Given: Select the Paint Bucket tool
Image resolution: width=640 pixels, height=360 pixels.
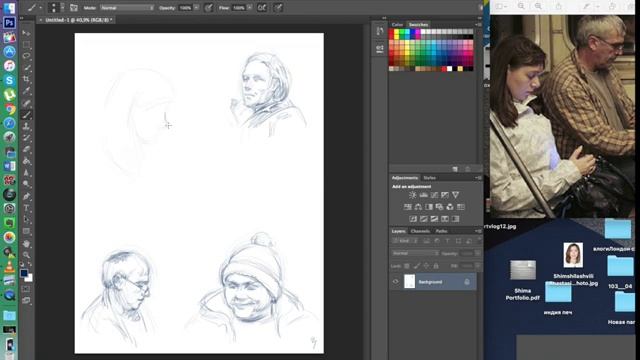Looking at the screenshot, I should coord(27,161).
